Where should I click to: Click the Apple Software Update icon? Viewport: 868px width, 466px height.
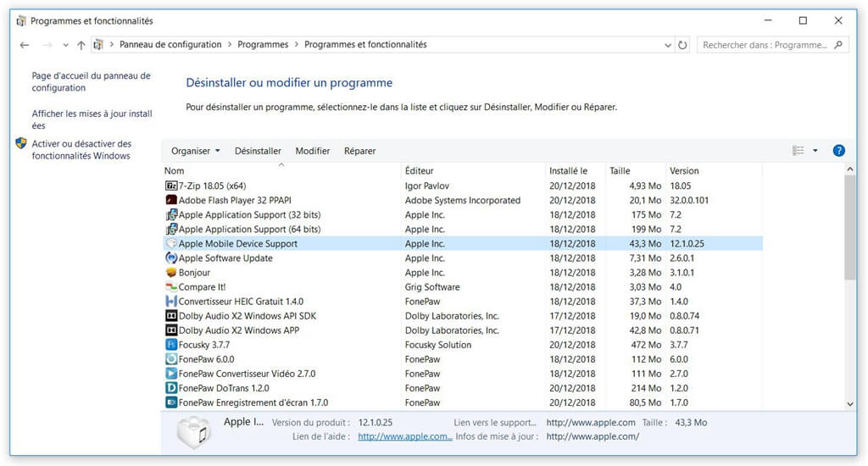pyautogui.click(x=171, y=258)
